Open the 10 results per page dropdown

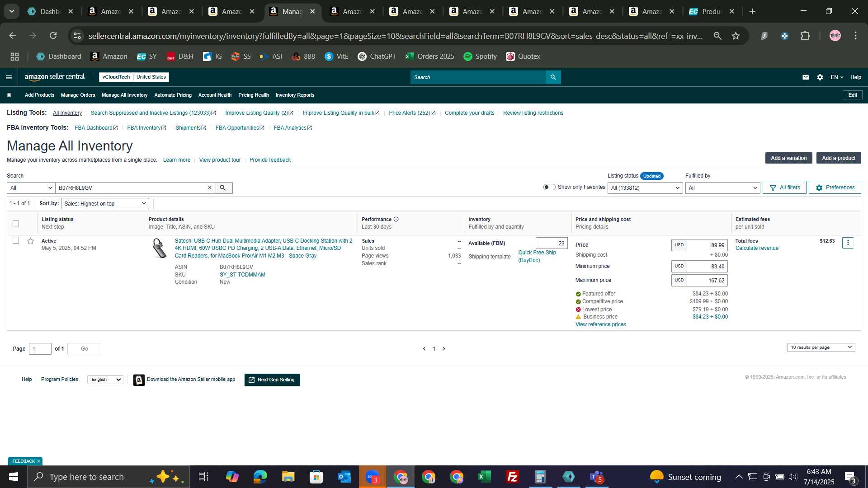tap(821, 347)
